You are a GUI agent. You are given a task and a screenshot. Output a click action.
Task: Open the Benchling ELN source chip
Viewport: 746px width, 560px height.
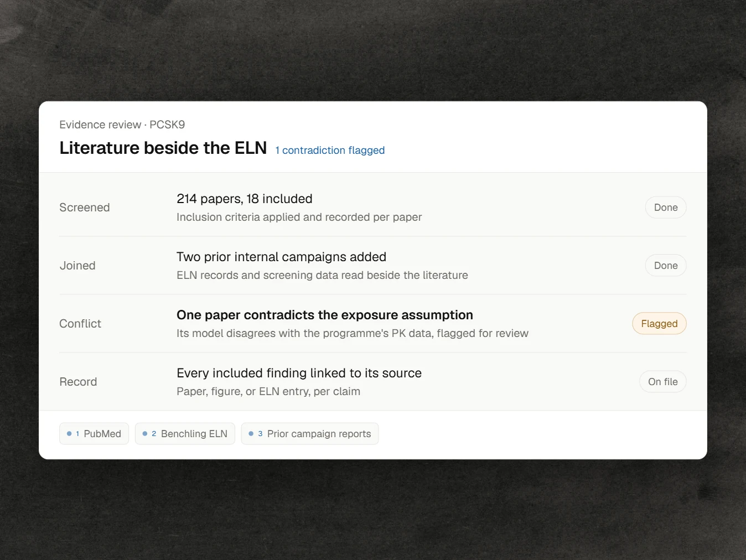[185, 434]
